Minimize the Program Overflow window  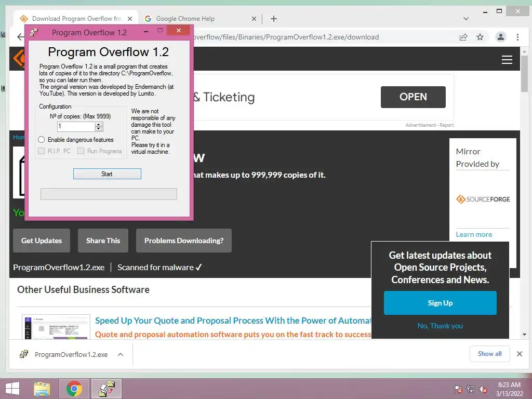tap(146, 32)
